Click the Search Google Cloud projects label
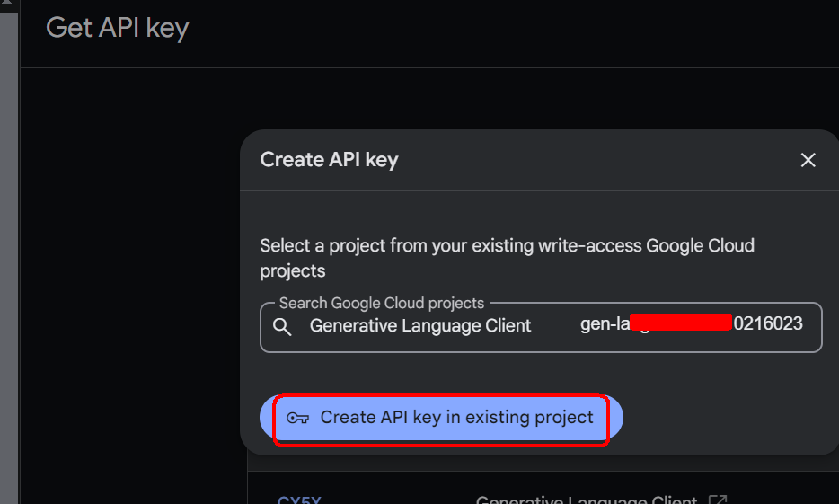 click(382, 303)
